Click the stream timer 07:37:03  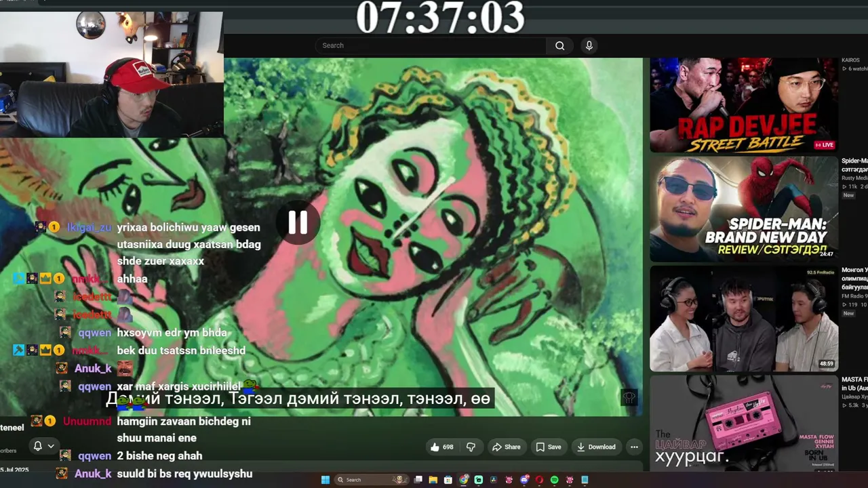click(440, 16)
